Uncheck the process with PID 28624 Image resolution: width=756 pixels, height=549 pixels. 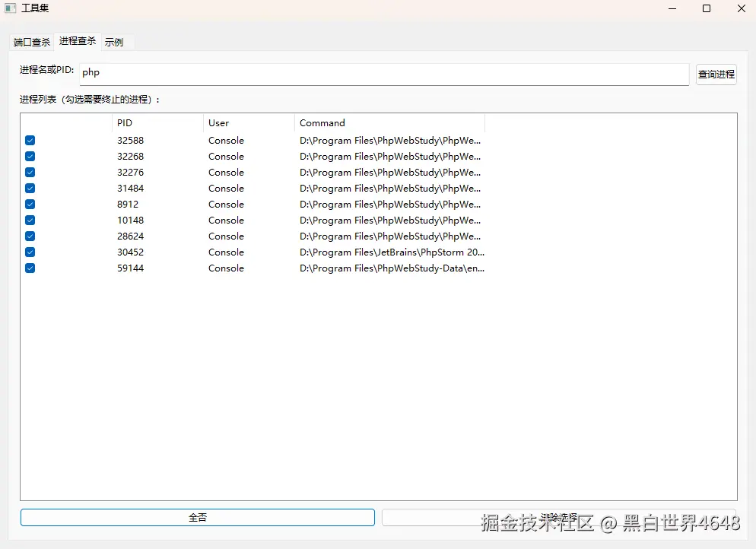[x=30, y=236]
